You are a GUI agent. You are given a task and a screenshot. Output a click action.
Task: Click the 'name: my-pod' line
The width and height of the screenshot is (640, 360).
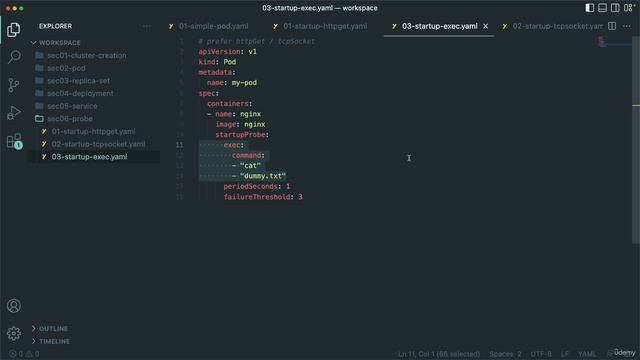click(x=232, y=83)
